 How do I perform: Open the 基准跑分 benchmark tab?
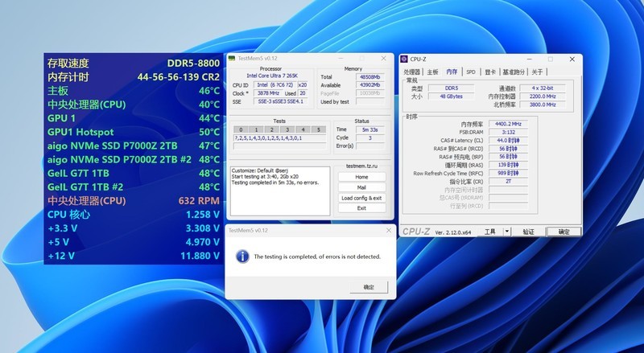[515, 72]
